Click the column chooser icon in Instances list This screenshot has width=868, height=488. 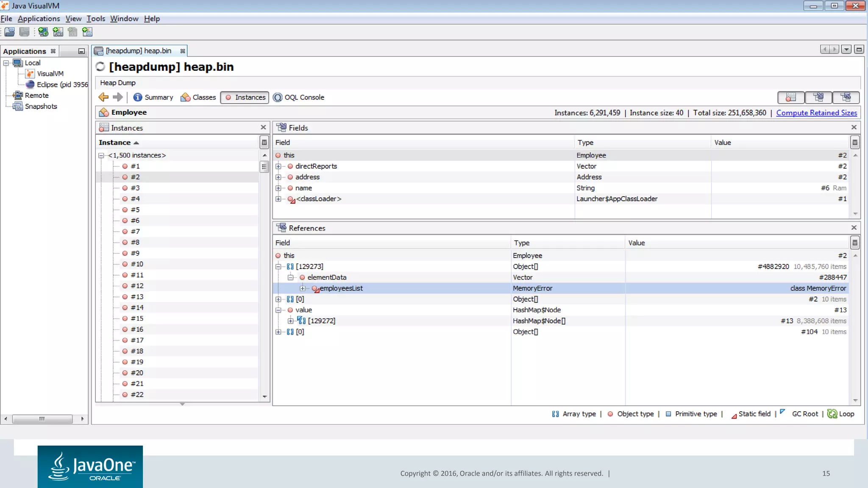click(264, 143)
